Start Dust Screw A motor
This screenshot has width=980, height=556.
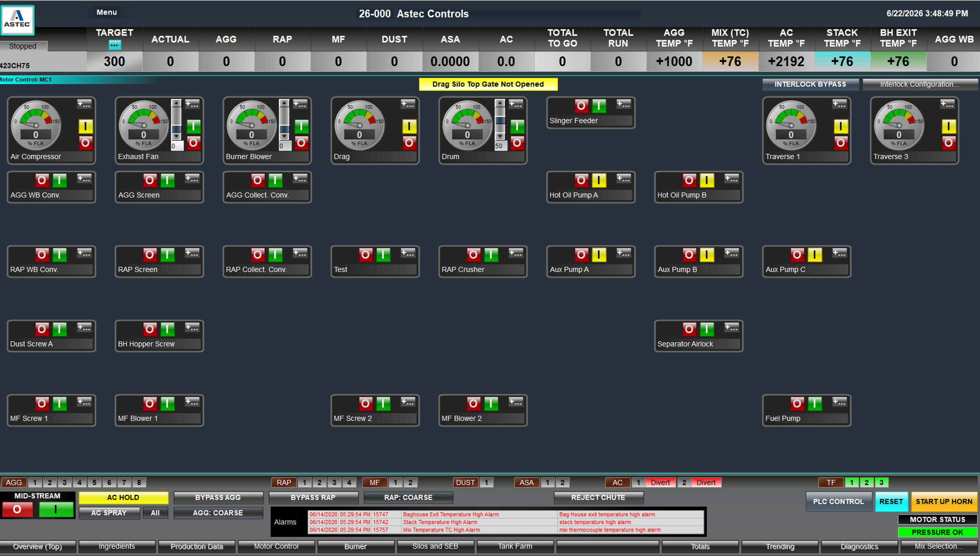(60, 329)
